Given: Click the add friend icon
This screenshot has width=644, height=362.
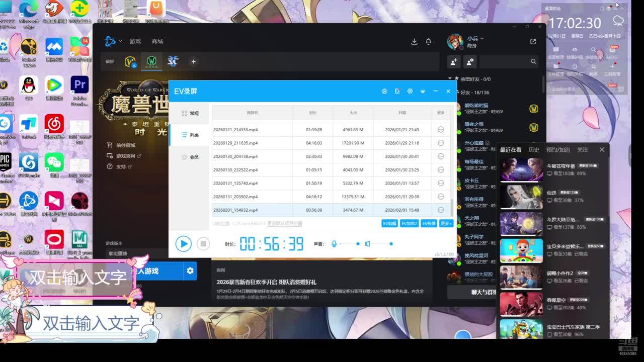Looking at the screenshot, I should 454,61.
